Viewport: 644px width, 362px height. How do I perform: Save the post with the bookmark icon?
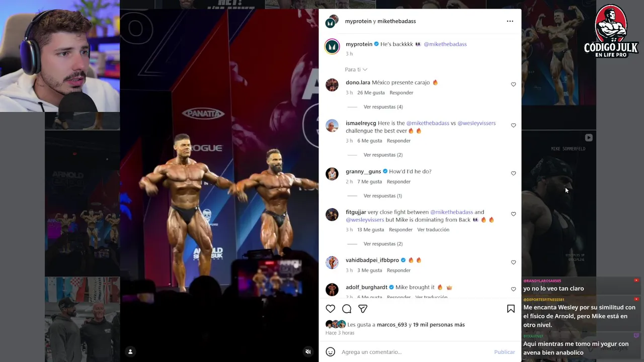(511, 309)
